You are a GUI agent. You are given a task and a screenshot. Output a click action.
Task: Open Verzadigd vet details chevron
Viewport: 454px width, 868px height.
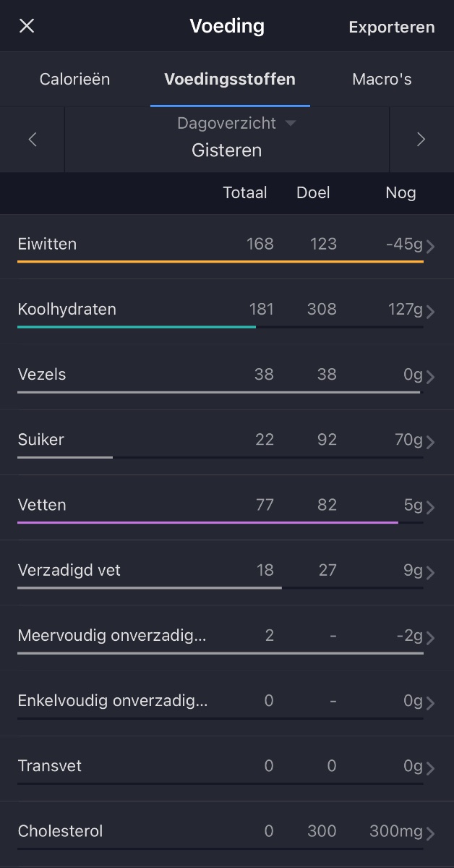click(431, 572)
